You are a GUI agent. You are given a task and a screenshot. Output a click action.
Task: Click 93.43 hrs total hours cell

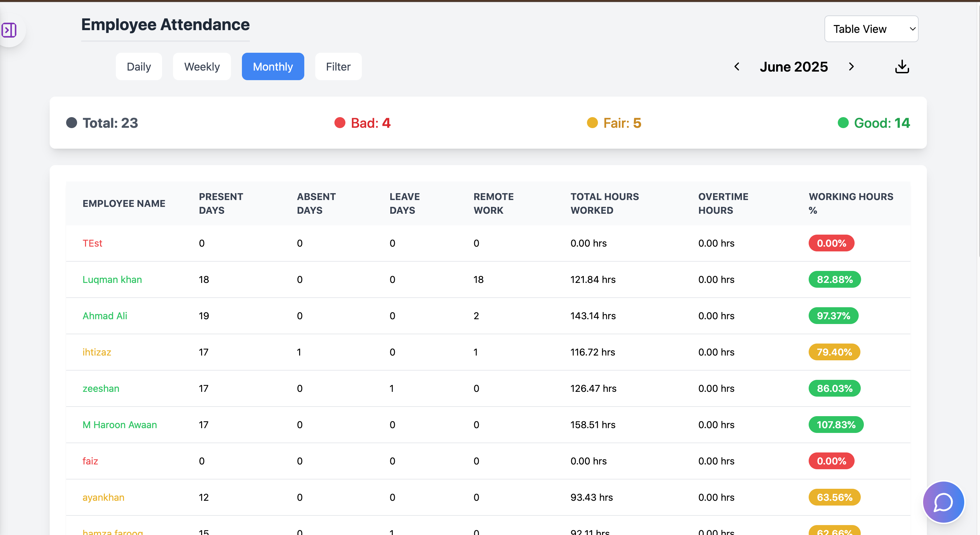tap(591, 497)
